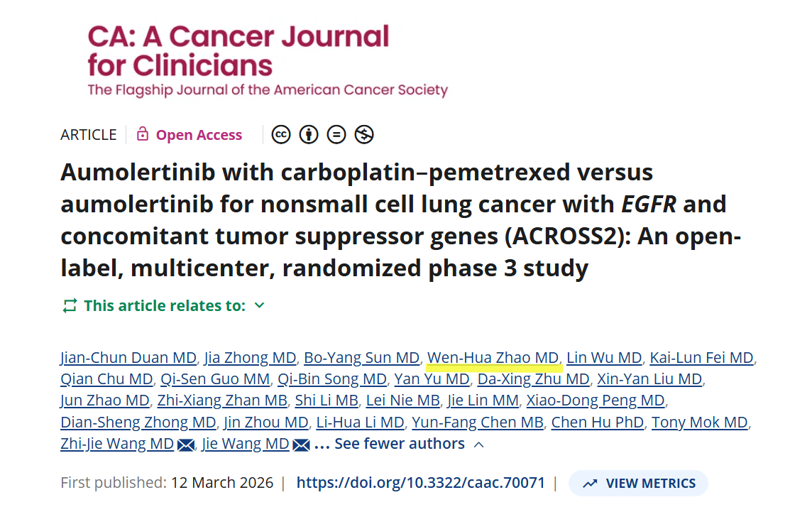The image size is (812, 512).
Task: Click the email envelope next to Zhi-Jie Wang
Action: click(x=186, y=445)
